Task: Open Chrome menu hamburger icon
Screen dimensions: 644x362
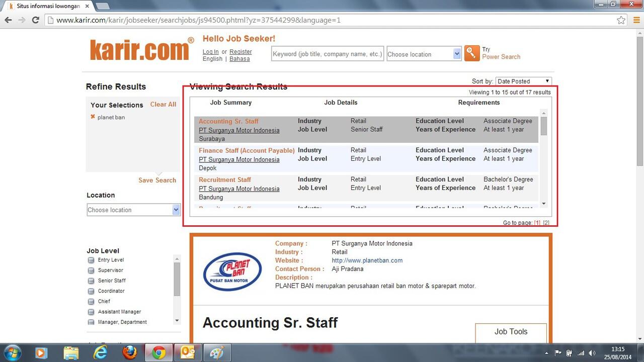Action: (x=636, y=20)
